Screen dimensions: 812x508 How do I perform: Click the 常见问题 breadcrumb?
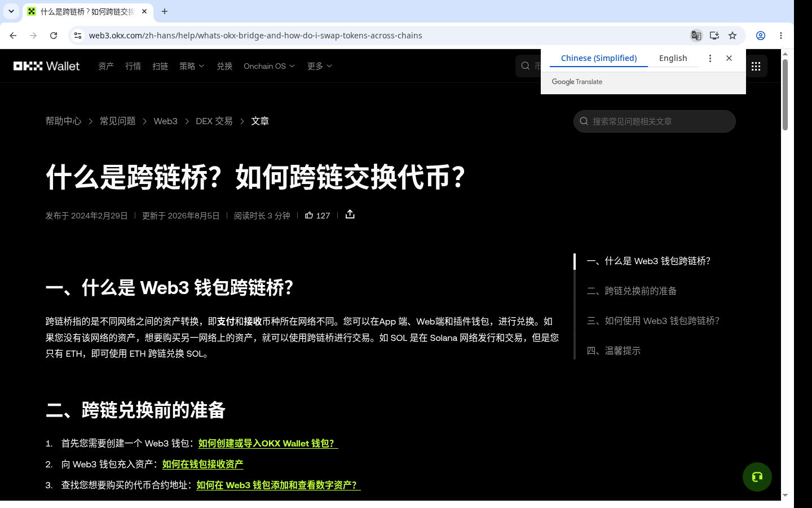[x=118, y=121]
